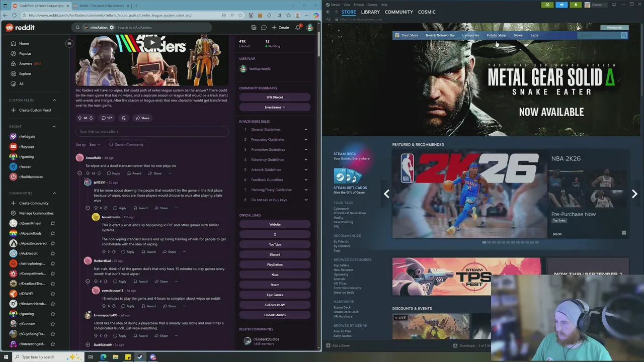
Task: Open Steam Friends menu
Action: tap(359, 5)
